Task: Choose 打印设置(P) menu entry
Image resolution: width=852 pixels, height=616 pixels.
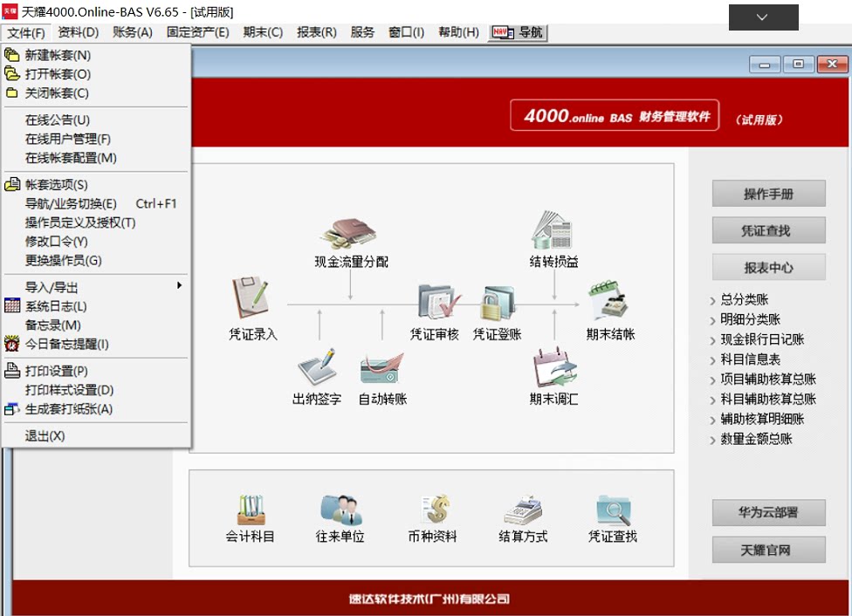Action: (56, 371)
